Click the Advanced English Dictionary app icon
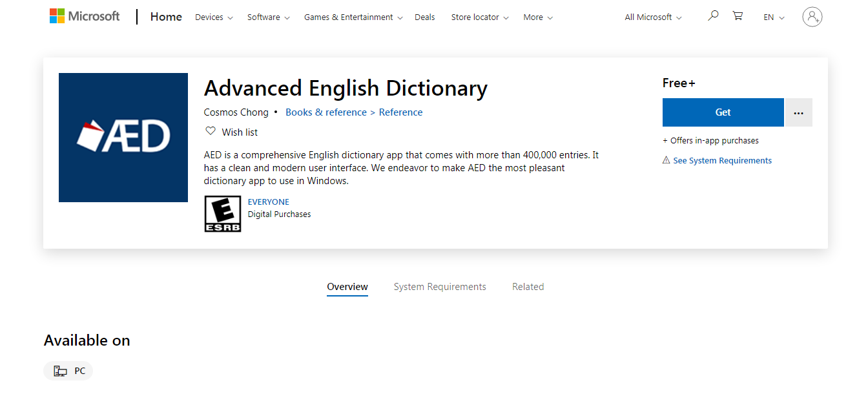Viewport: 868px width, 416px height. 123,137
